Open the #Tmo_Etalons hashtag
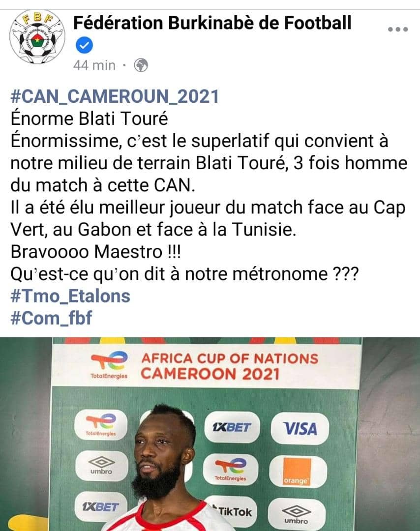This screenshot has width=420, height=531. [x=70, y=296]
